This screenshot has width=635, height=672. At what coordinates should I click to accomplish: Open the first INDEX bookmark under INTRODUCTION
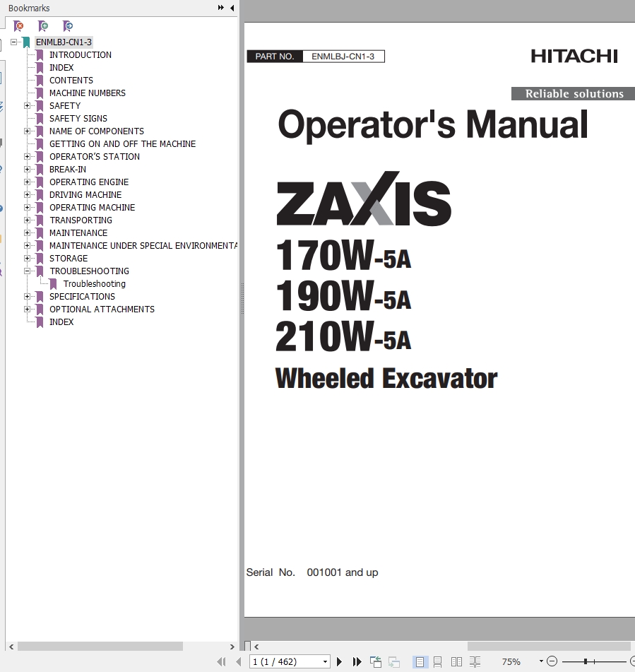pyautogui.click(x=61, y=68)
